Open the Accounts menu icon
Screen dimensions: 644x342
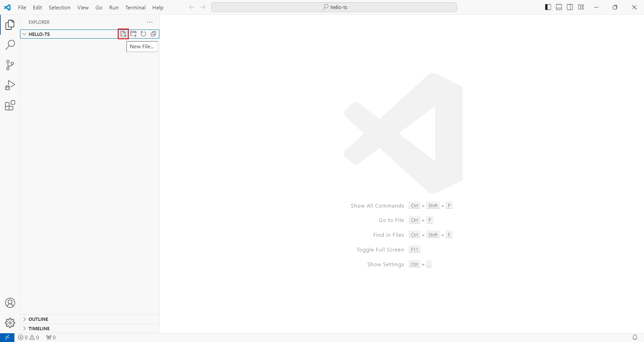pos(10,303)
